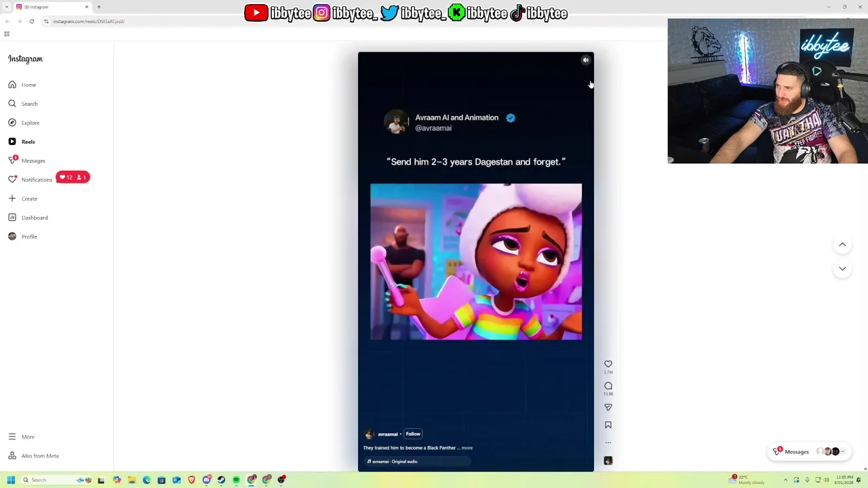Open Discord from the taskbar
Screen dimensions: 868x488
pos(207,480)
